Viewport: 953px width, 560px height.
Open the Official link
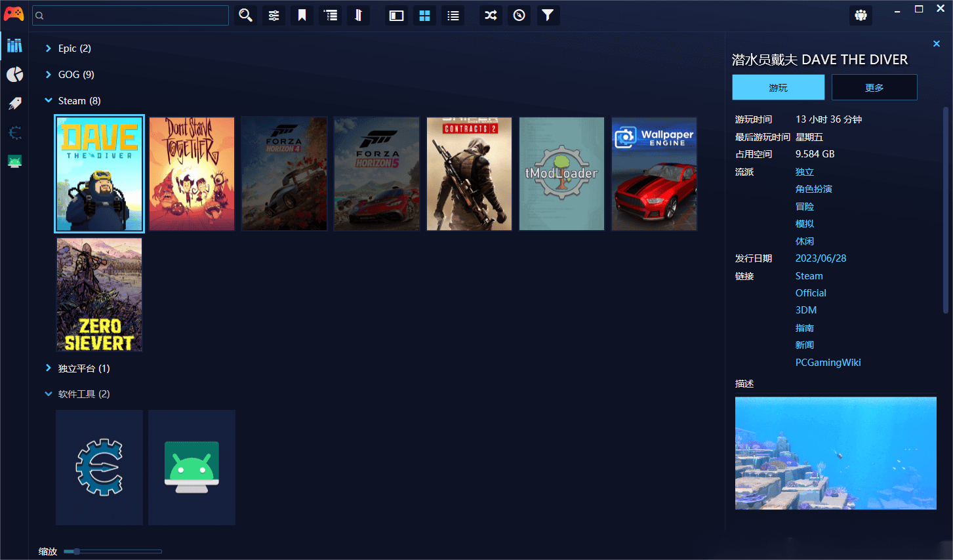tap(811, 293)
